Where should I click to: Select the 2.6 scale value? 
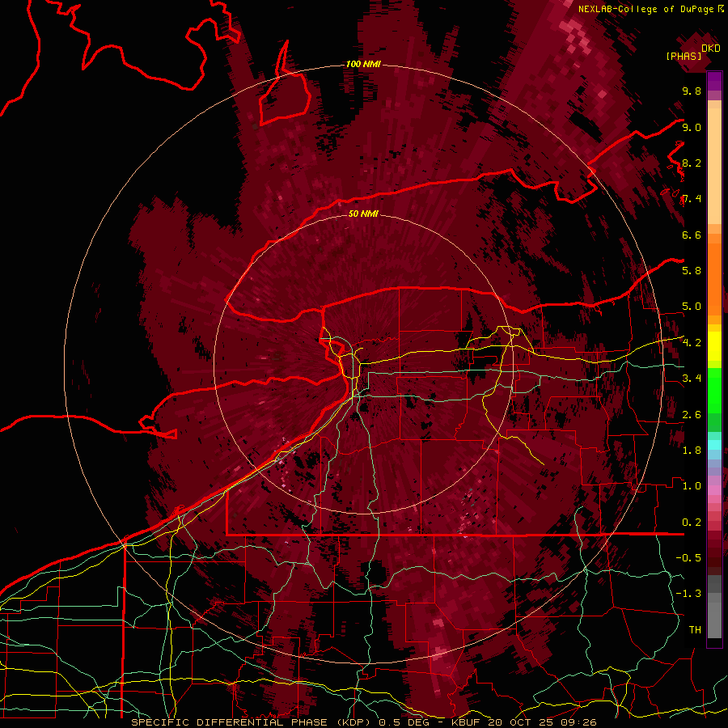coord(692,415)
